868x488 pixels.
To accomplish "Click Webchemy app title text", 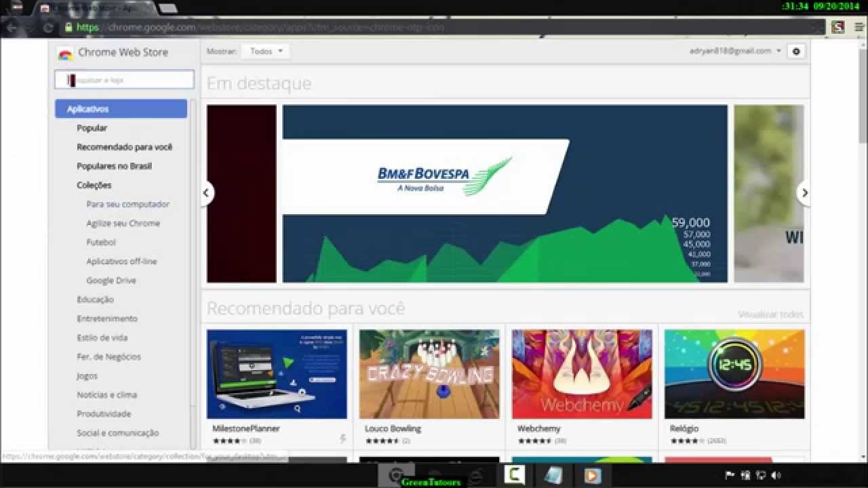I will [538, 429].
